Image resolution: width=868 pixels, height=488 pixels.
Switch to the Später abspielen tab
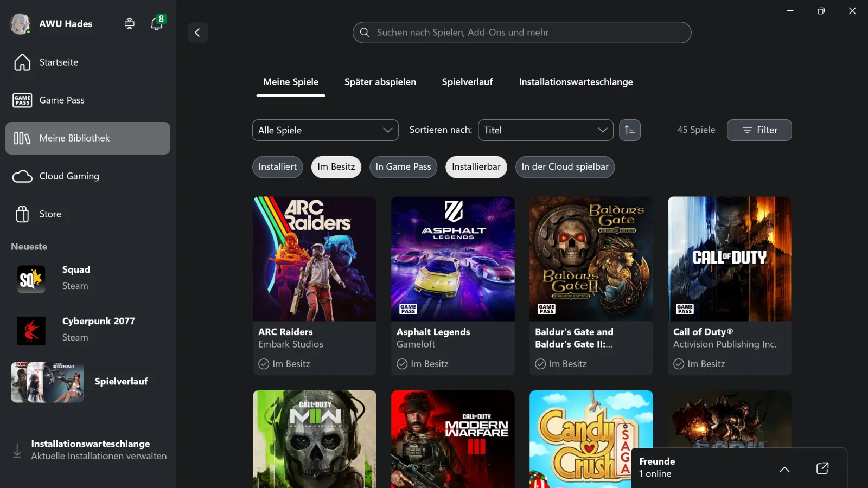(x=380, y=82)
